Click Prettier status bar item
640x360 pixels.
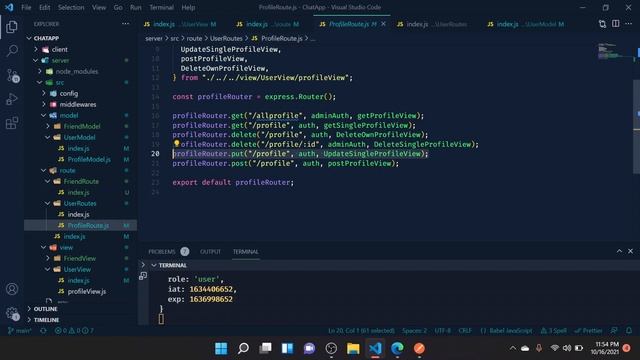point(588,330)
